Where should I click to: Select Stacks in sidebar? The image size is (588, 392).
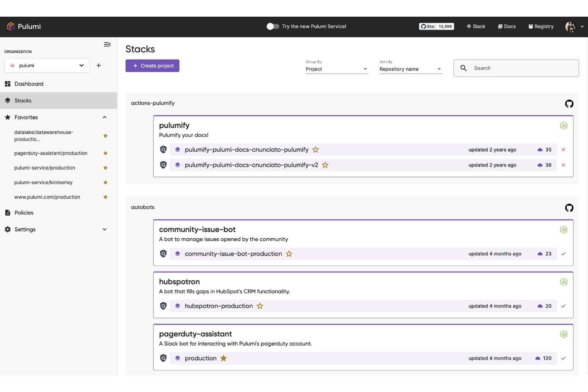coord(58,100)
